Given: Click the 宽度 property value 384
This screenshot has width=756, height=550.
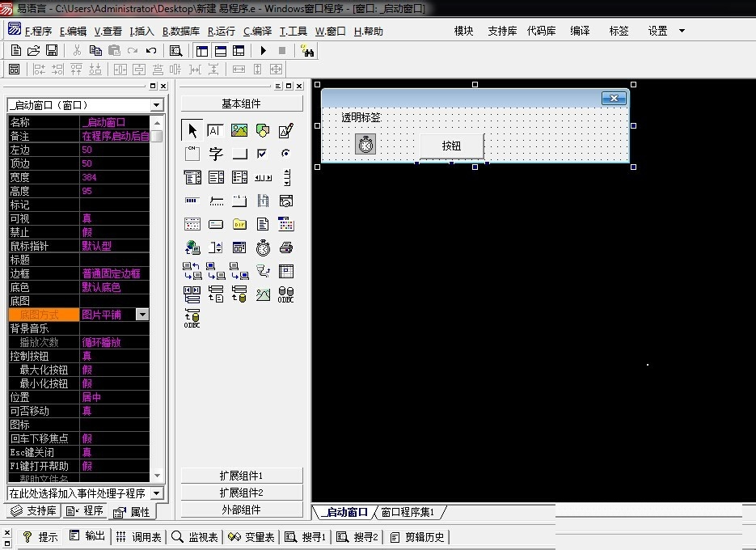Looking at the screenshot, I should (113, 177).
